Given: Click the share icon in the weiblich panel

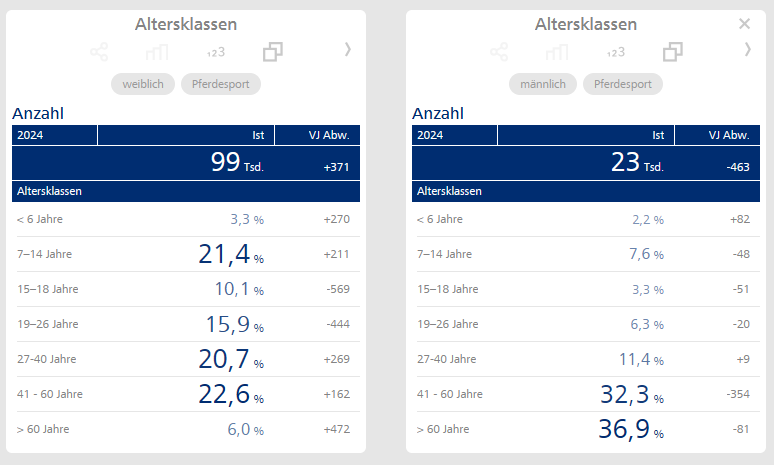Looking at the screenshot, I should (x=99, y=51).
